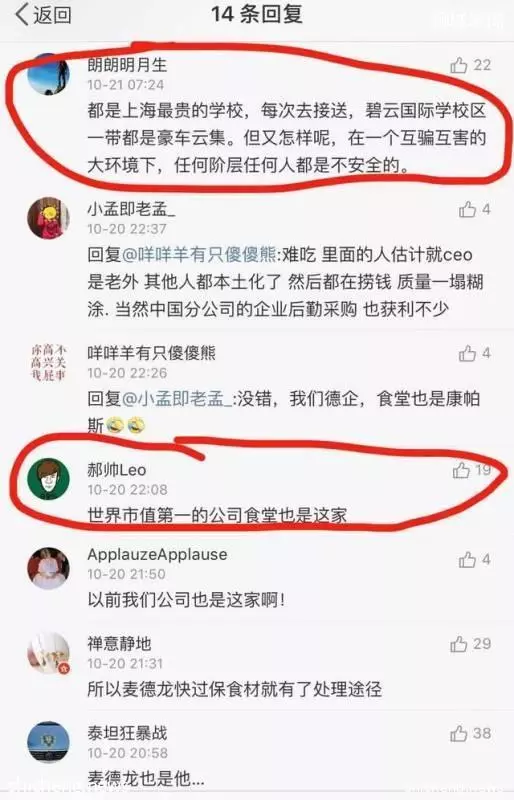
Task: Open 禅意静地's avatar with badge
Action: pos(48,654)
